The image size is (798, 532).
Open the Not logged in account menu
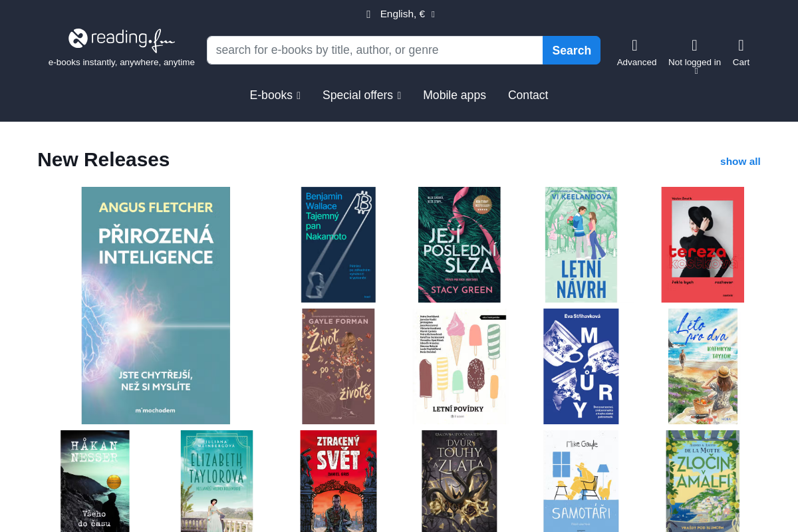click(694, 56)
